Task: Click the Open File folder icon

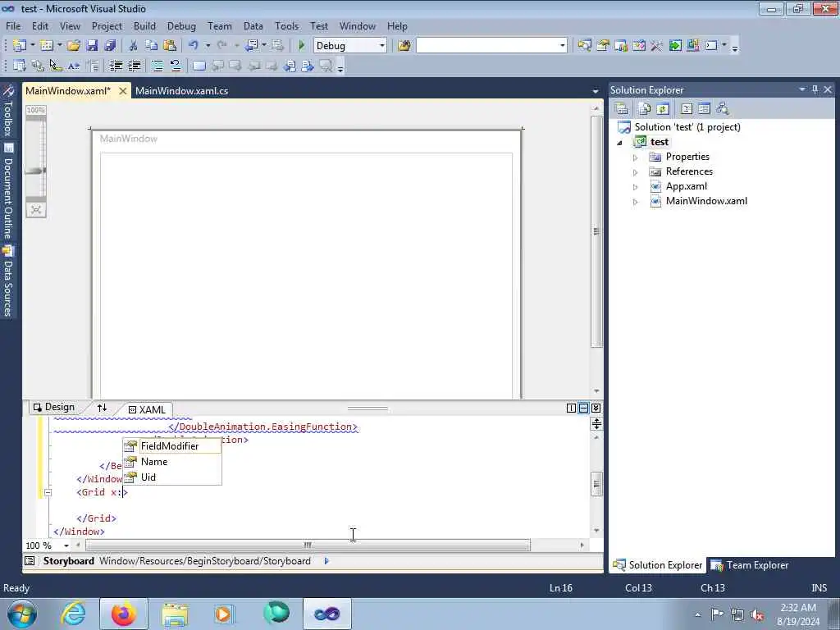Action: [x=74, y=46]
